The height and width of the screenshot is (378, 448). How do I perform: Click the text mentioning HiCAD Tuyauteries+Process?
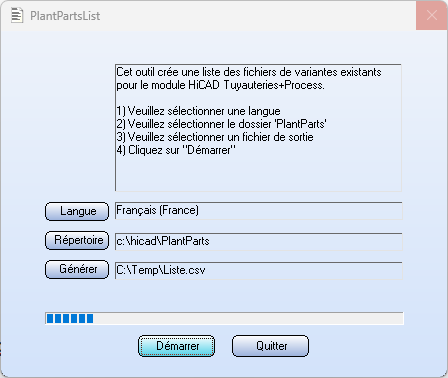(x=220, y=85)
